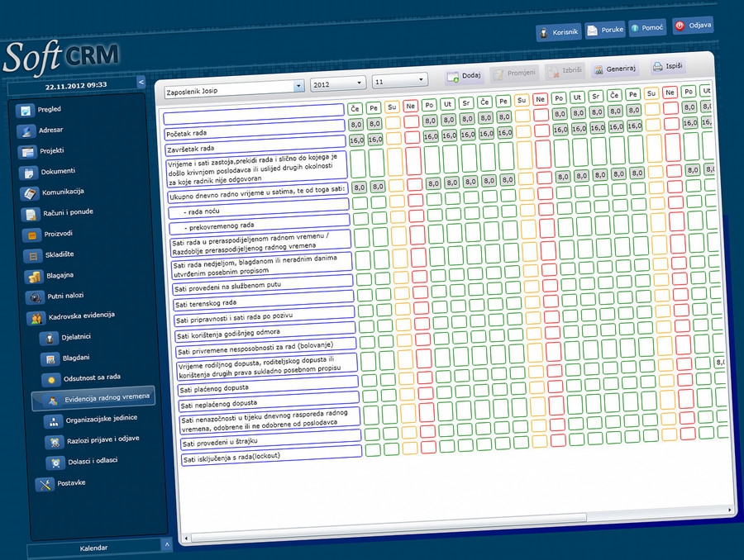Click the Proizvodi icon
Viewport: 744px width, 560px height.
point(32,235)
